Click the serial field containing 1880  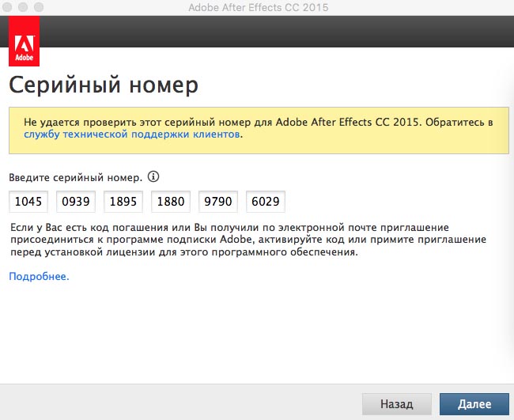[171, 202]
